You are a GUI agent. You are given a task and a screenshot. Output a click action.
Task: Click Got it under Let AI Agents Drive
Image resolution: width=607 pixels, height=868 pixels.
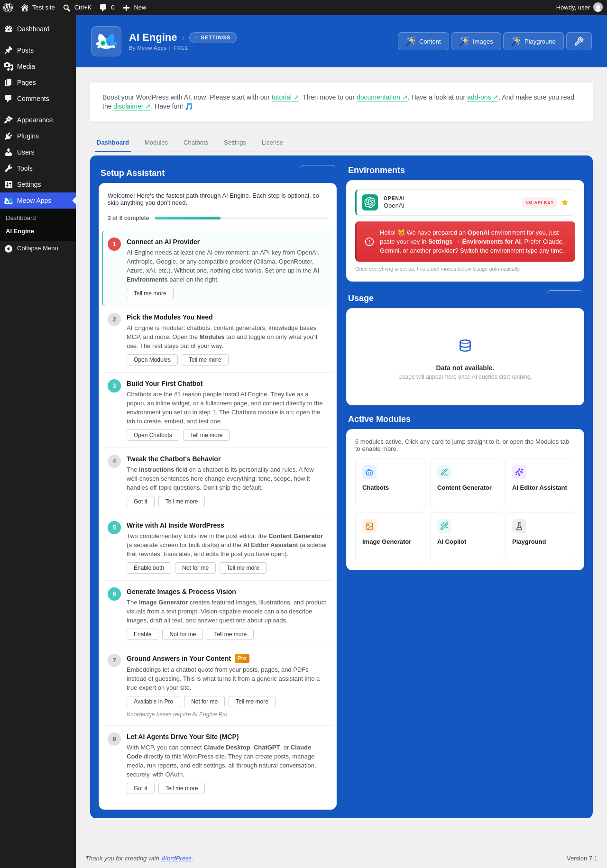coord(140,788)
